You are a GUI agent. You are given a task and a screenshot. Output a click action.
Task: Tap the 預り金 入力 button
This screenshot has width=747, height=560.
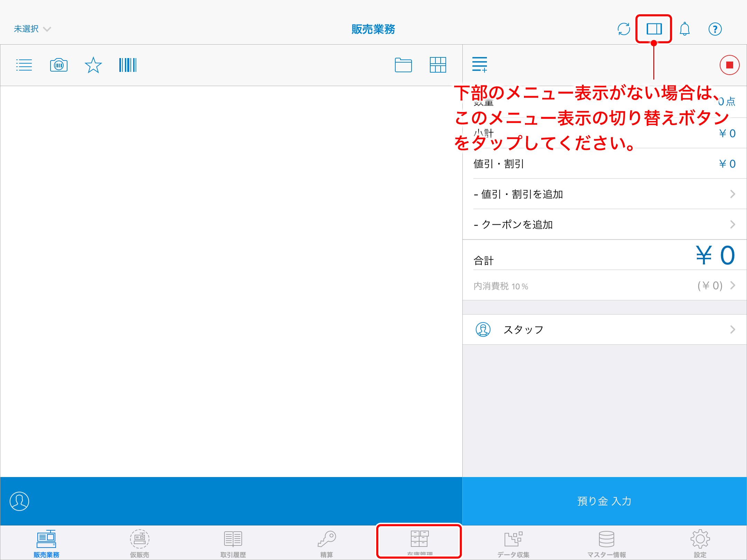[604, 501]
